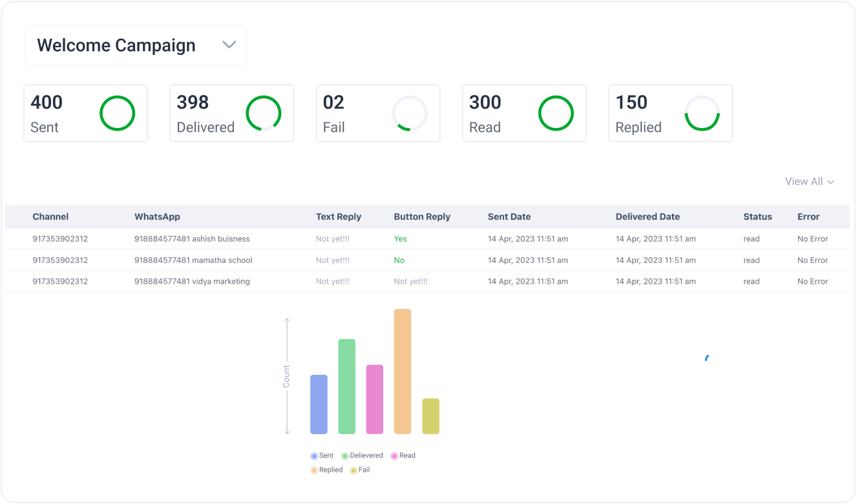Click the Read progress ring icon

coord(556,113)
